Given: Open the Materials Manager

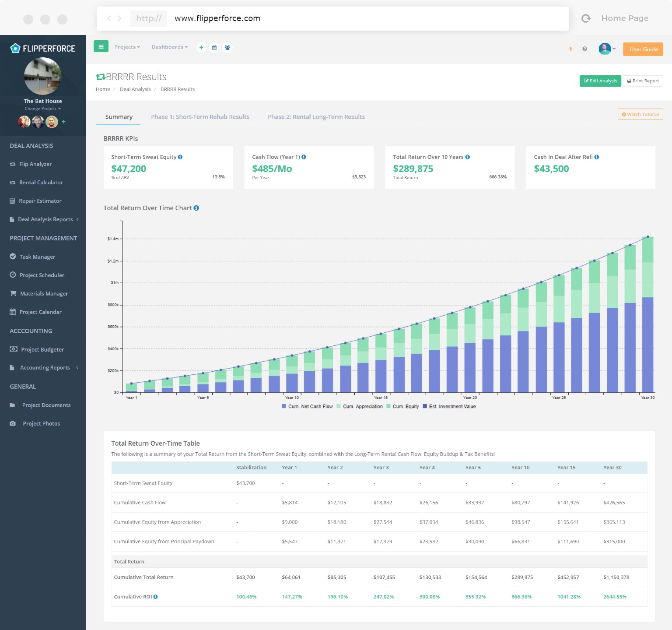Looking at the screenshot, I should click(x=44, y=293).
